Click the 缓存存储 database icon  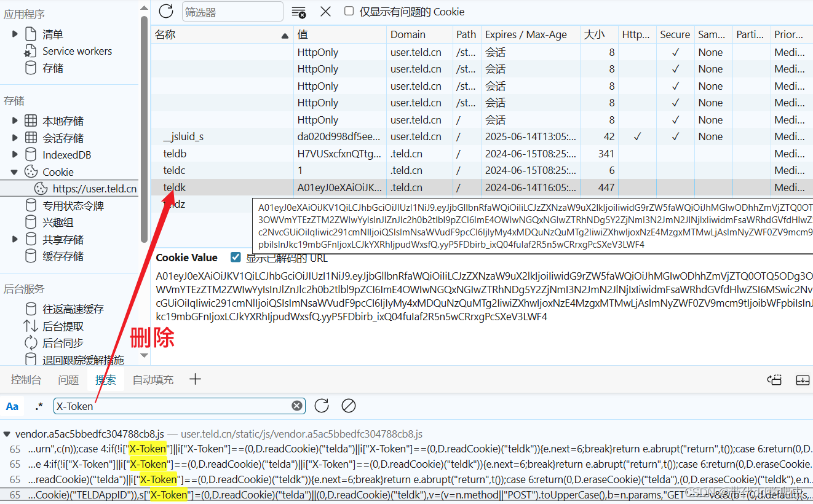[x=31, y=256]
